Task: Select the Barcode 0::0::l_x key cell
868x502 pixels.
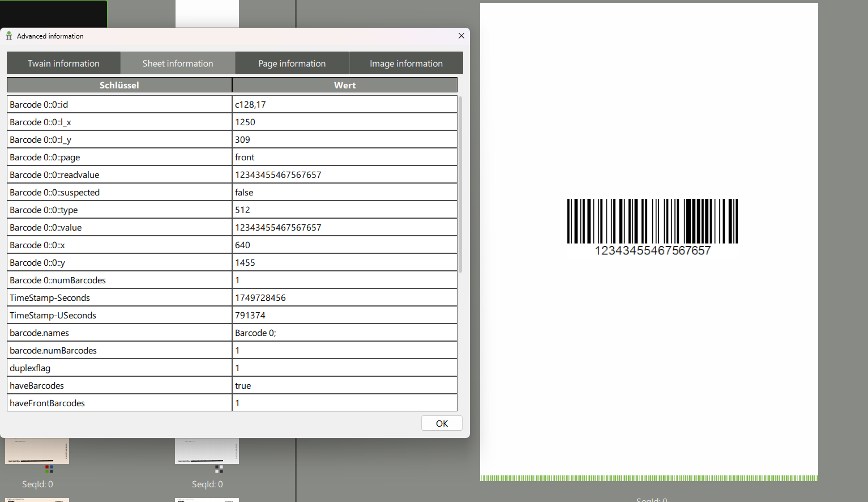Action: pos(119,122)
